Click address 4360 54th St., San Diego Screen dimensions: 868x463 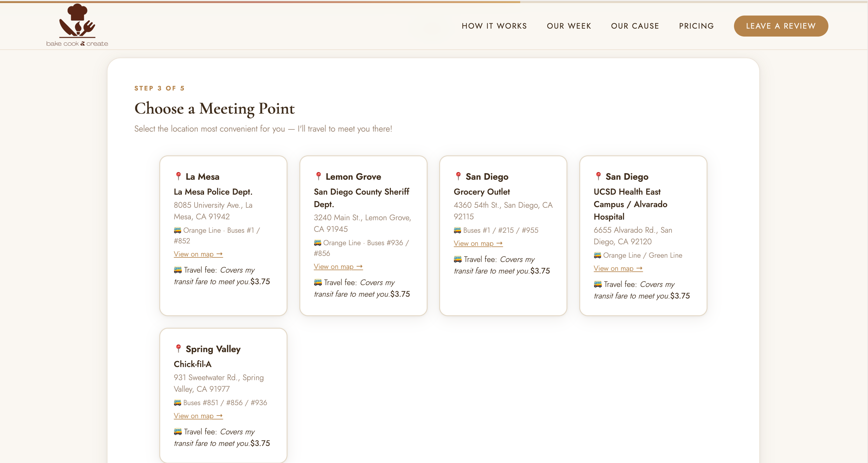503,210
